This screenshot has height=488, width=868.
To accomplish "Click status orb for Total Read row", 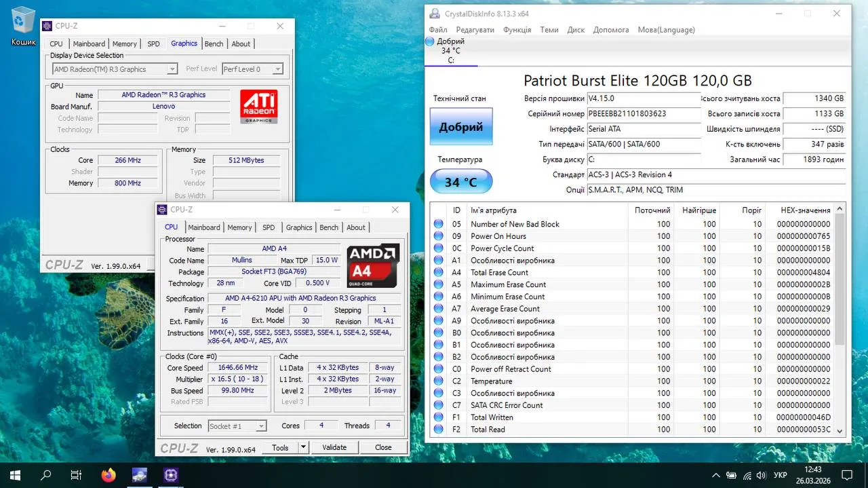I will [438, 429].
